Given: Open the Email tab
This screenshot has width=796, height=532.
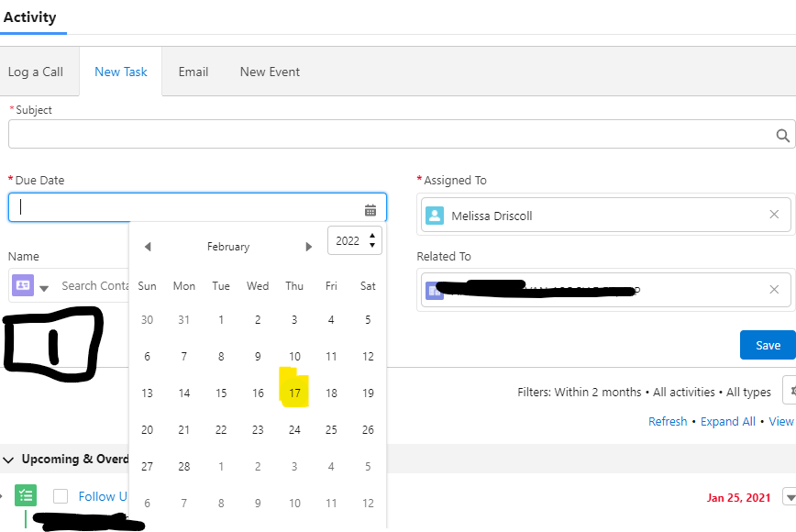Looking at the screenshot, I should point(193,72).
